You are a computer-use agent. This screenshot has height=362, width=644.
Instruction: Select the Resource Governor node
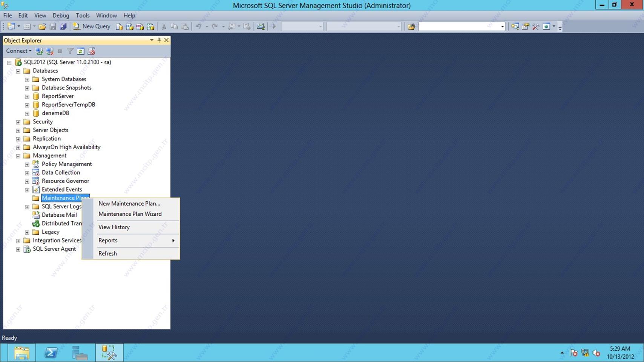click(66, 181)
